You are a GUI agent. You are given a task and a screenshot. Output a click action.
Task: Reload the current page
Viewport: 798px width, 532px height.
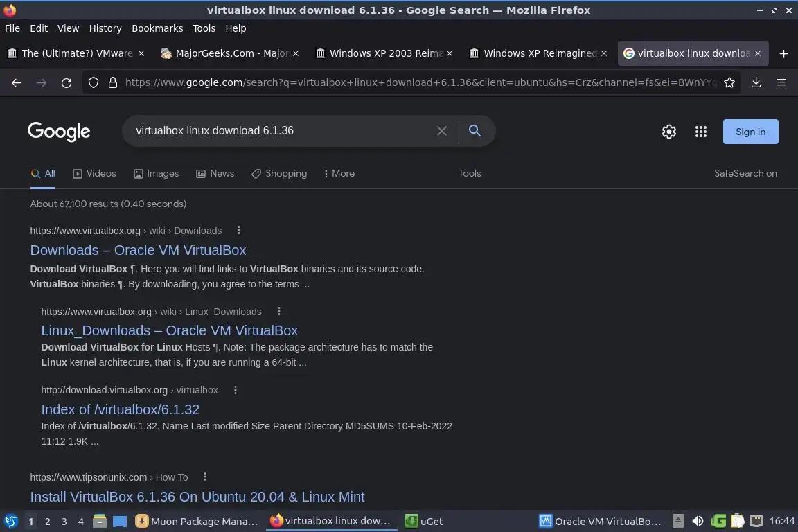[66, 82]
